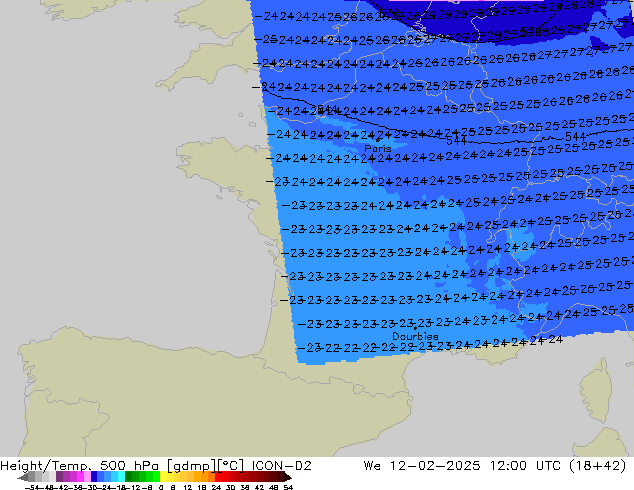Screen dimensions: 634x490
Task: Click the [°C] unit label
Action: pyautogui.click(x=231, y=466)
